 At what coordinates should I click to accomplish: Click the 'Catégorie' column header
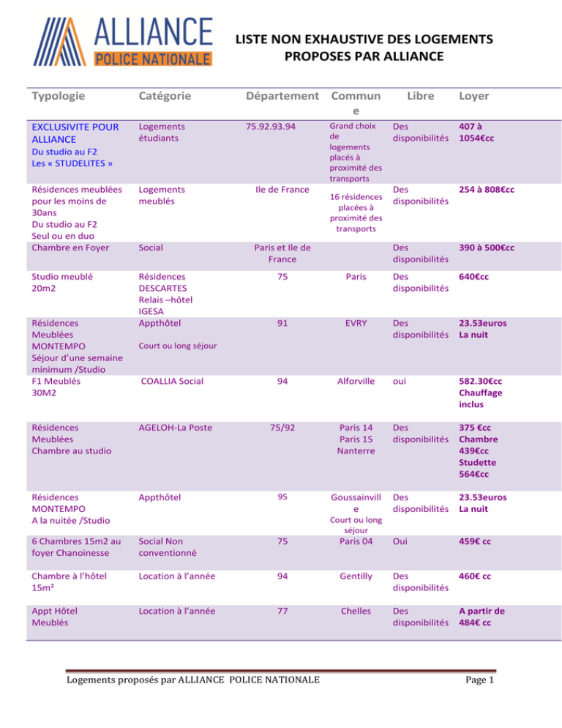[x=165, y=96]
